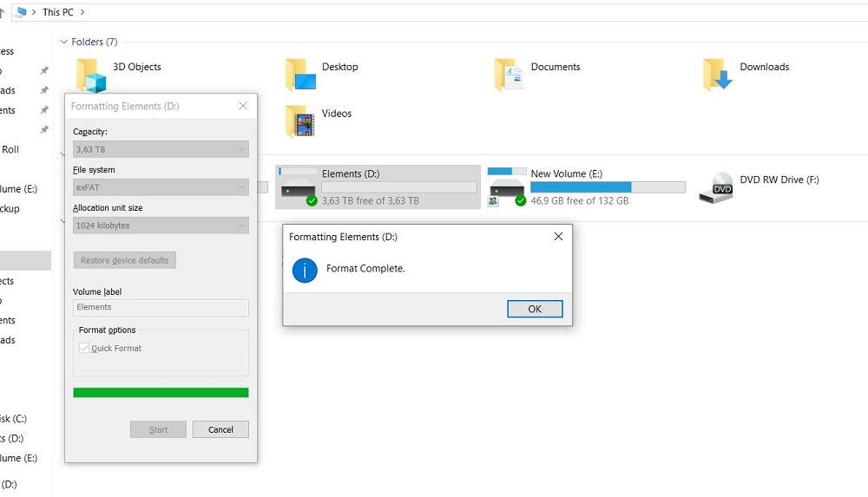Viewport: 868px width, 497px height.
Task: Toggle the Quick Format checkbox
Action: pyautogui.click(x=84, y=349)
